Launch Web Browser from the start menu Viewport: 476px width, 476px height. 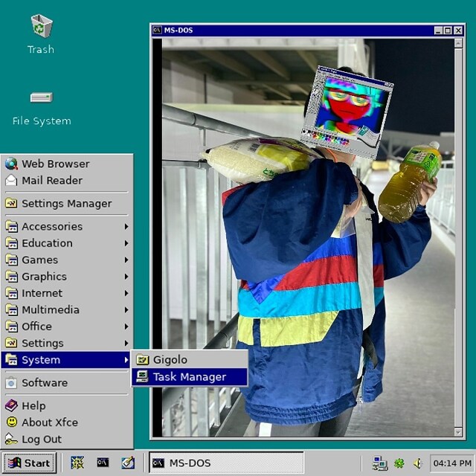pos(55,164)
